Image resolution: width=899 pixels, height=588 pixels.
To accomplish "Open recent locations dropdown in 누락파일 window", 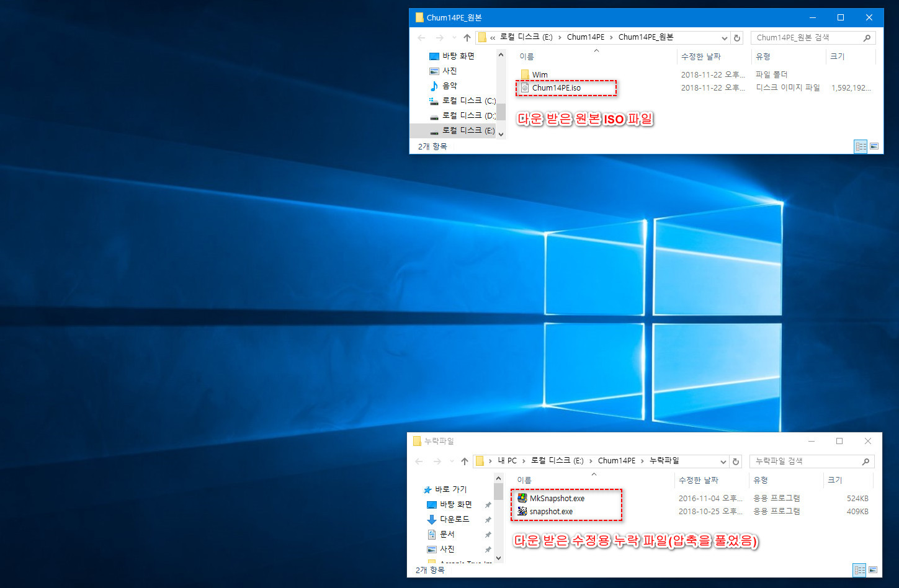I will [451, 461].
